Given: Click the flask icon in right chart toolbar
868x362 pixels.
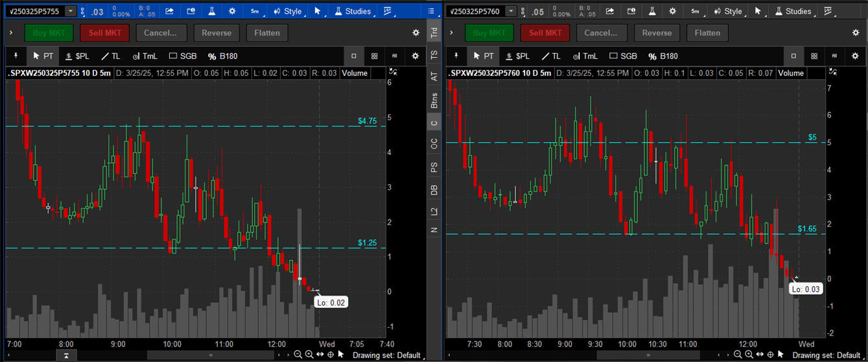Looking at the screenshot, I should click(651, 12).
